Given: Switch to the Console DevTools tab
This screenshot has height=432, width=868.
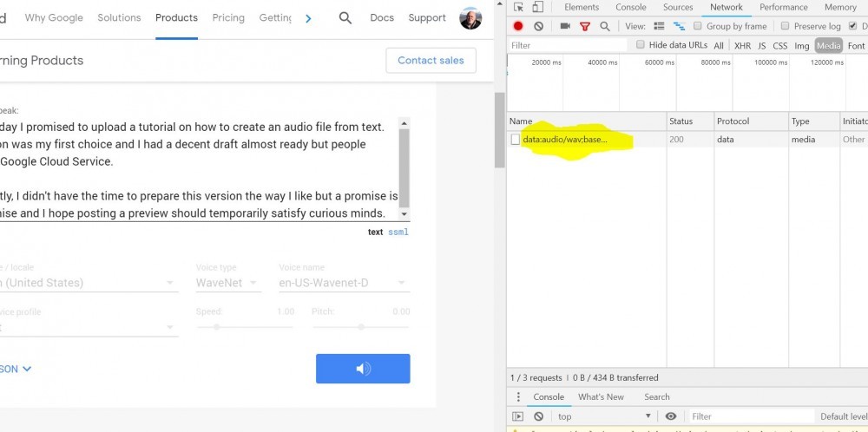Looking at the screenshot, I should point(630,7).
